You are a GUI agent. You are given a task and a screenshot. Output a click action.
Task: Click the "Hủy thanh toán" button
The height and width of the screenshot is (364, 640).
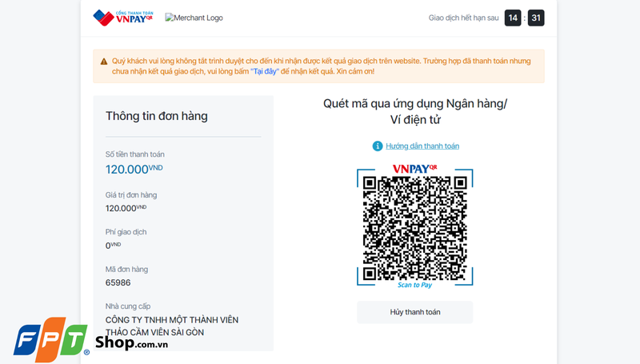(x=414, y=312)
